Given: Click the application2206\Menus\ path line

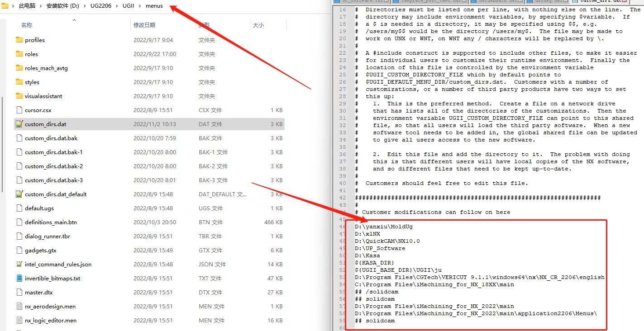Looking at the screenshot, I should click(x=476, y=313).
